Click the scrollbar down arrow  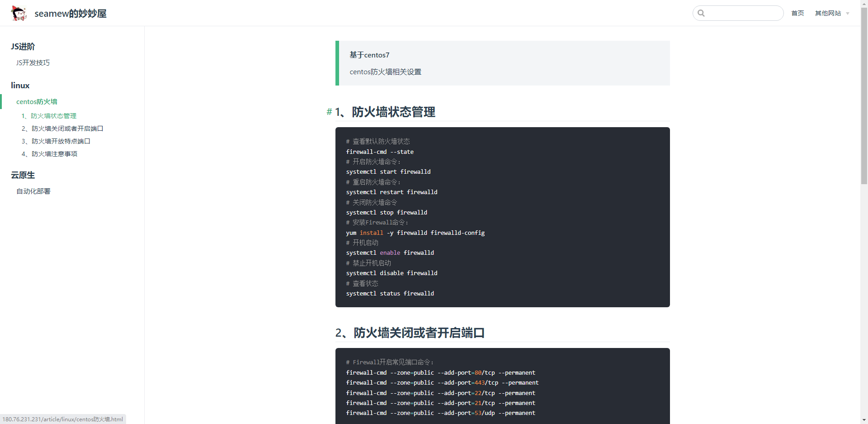(x=864, y=420)
